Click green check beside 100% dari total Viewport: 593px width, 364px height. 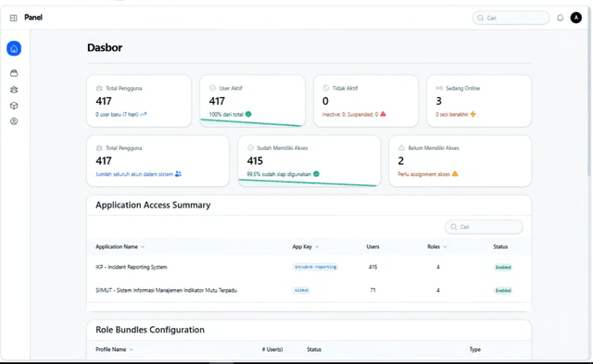tap(248, 114)
